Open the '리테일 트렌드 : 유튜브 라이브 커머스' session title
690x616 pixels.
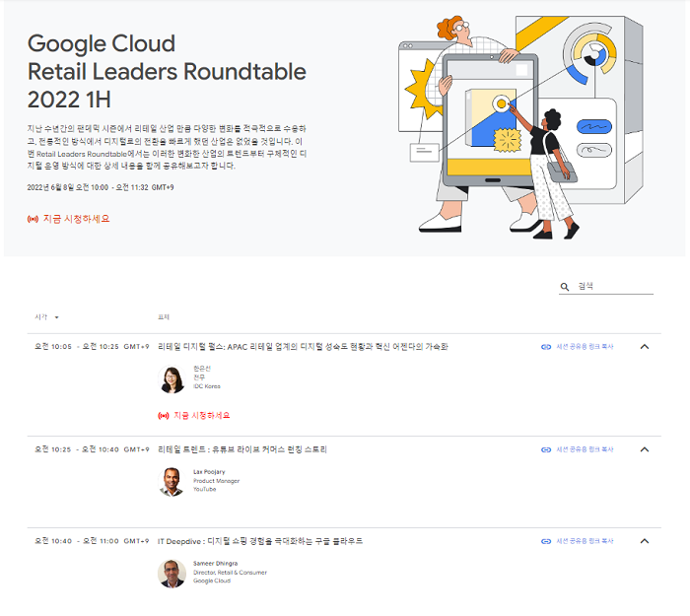tap(242, 449)
